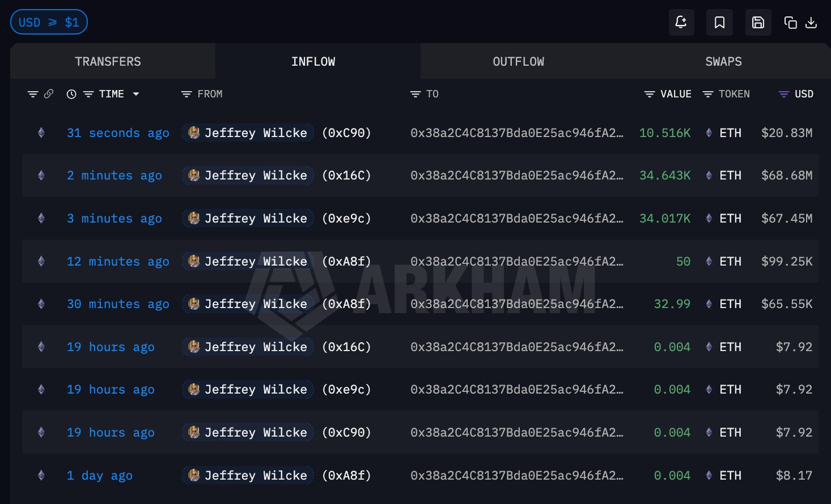Click the Ethereum icon in first row
Image resolution: width=831 pixels, height=504 pixels.
coord(41,133)
